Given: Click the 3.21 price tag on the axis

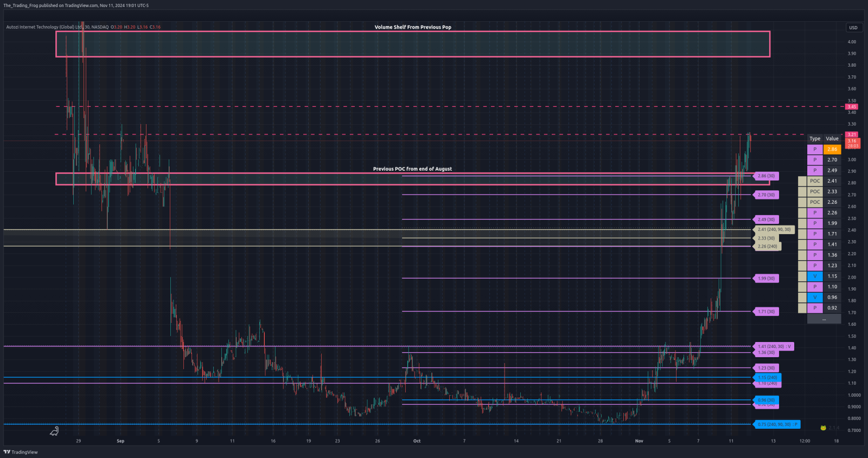Looking at the screenshot, I should point(852,134).
